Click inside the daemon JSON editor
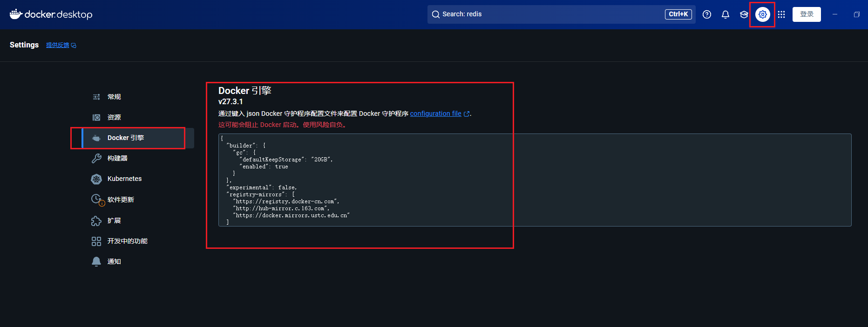This screenshot has height=327, width=868. click(535, 180)
